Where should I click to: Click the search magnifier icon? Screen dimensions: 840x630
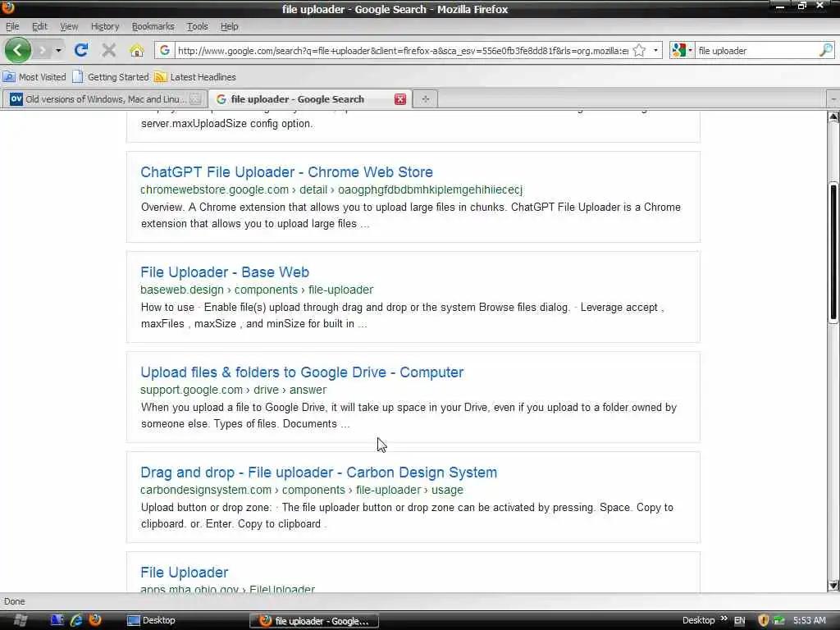826,50
